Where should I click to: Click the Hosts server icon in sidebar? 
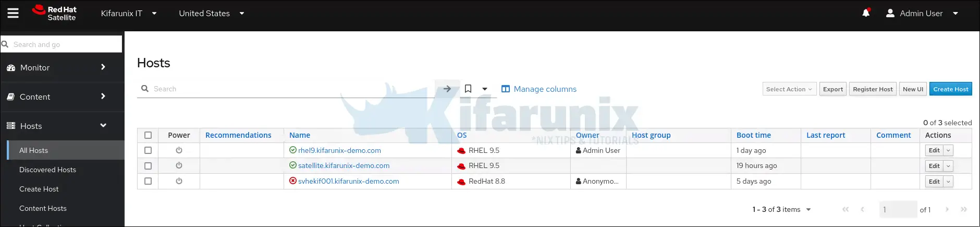tap(11, 126)
